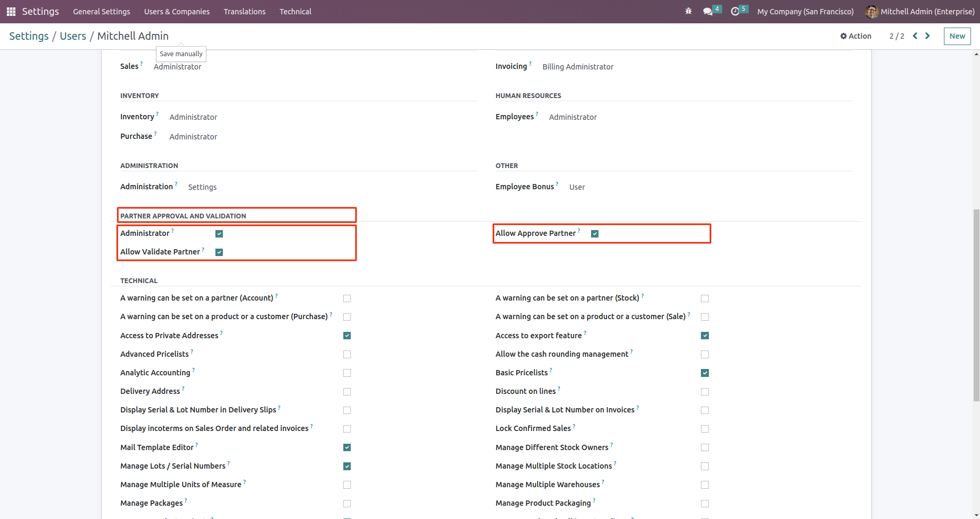This screenshot has width=980, height=519.
Task: Open Invoicing dropdown showing Billing Administrator
Action: pyautogui.click(x=578, y=67)
